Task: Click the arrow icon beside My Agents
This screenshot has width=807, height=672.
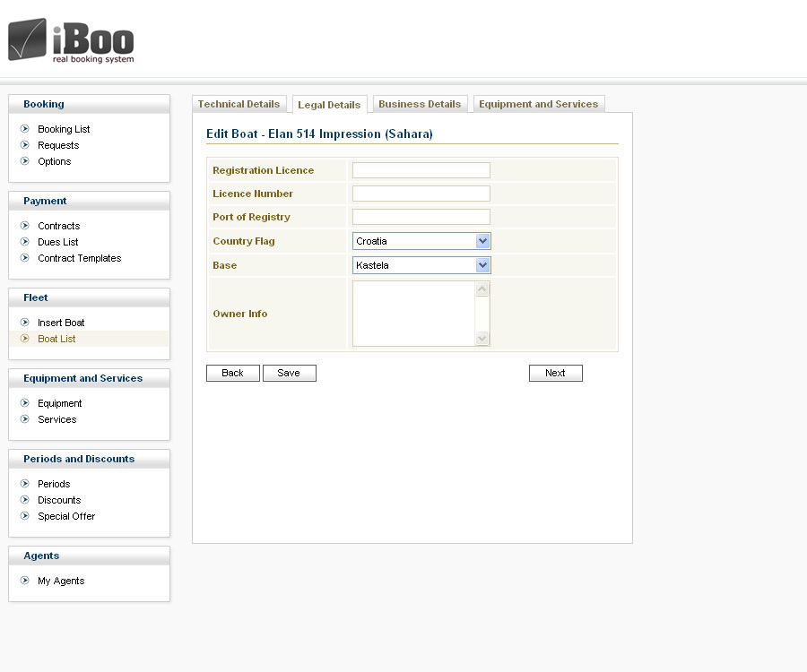Action: (25, 581)
